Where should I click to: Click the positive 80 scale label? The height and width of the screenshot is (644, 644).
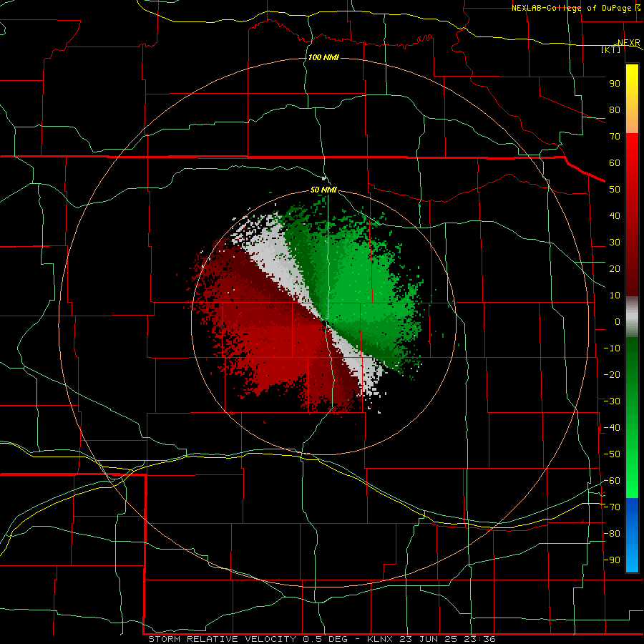point(615,110)
